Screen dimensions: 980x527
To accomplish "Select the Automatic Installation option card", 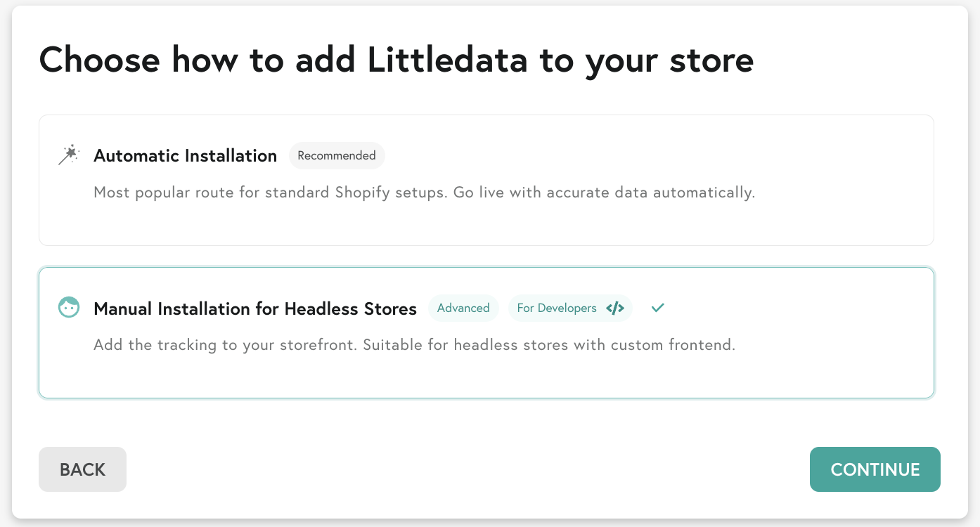I will [x=486, y=180].
